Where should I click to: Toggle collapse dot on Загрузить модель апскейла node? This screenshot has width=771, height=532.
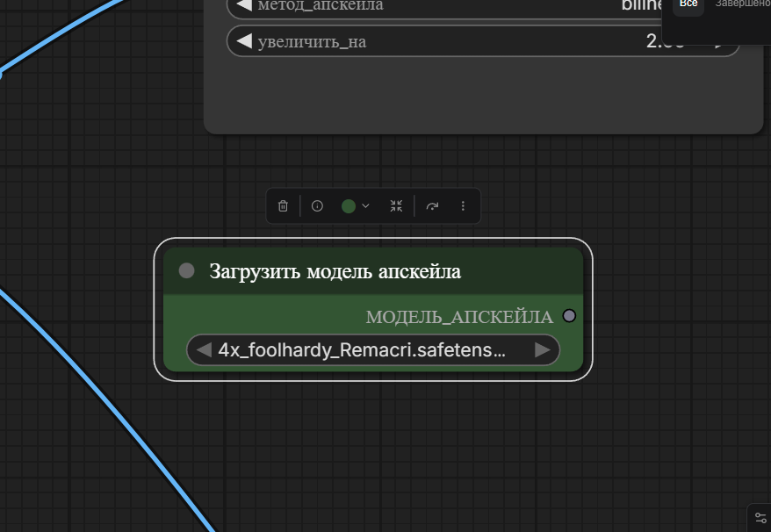point(186,270)
